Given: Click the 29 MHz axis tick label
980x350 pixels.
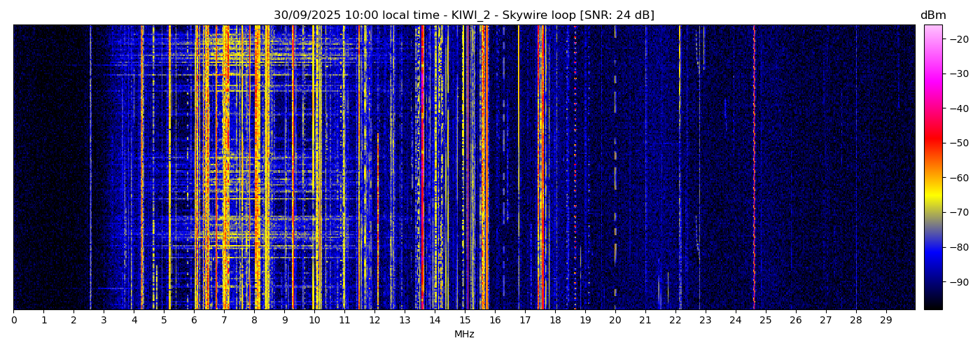Looking at the screenshot, I should click(x=885, y=321).
